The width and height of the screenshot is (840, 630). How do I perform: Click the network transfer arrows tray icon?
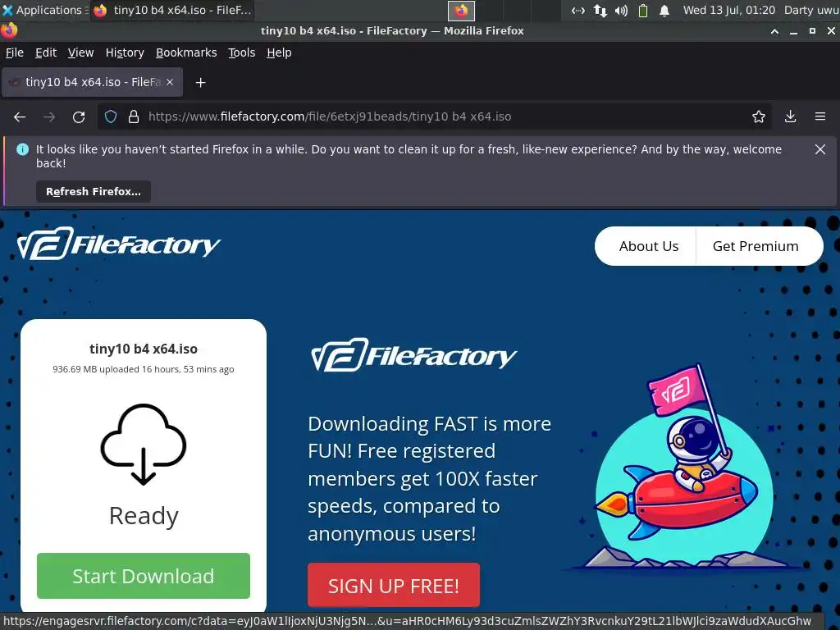[x=600, y=10]
